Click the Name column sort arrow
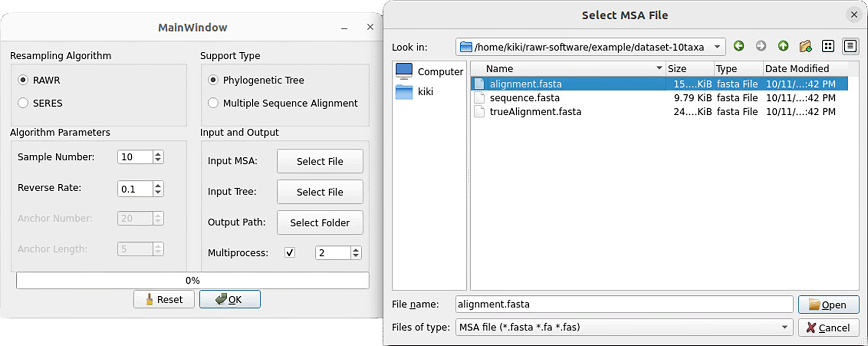The height and width of the screenshot is (346, 868). 659,68
